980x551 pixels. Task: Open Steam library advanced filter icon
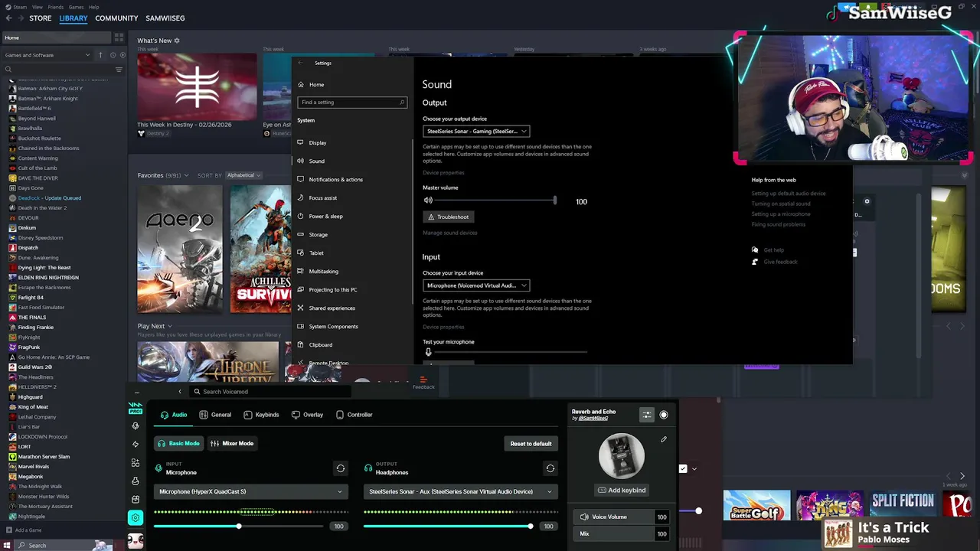[119, 70]
